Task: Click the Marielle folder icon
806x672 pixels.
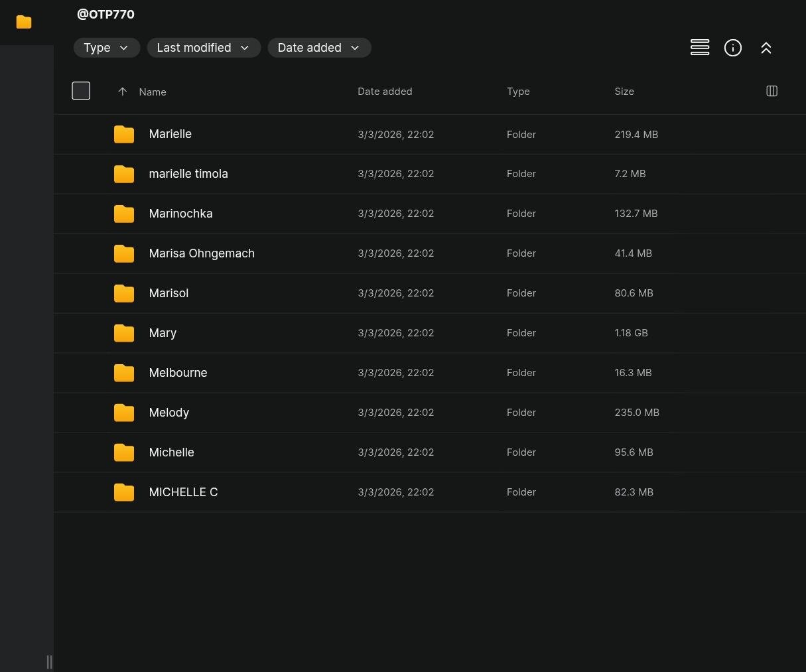Action: [x=124, y=134]
